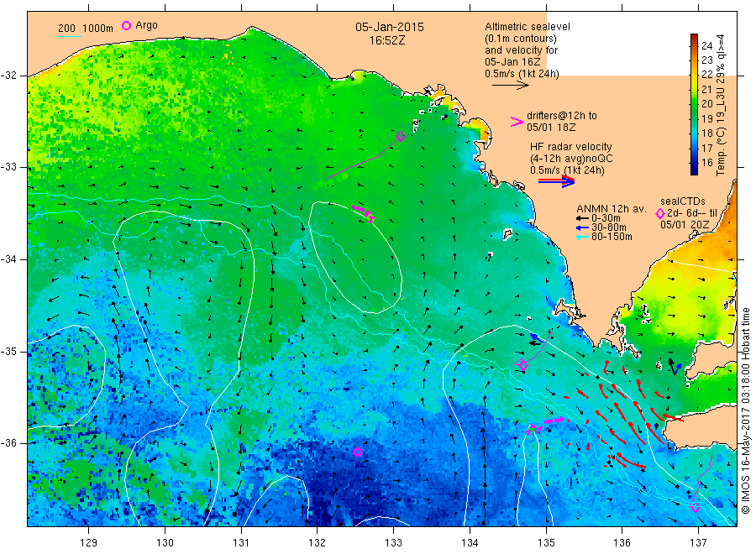
Task: Click the time label 16:52Z
Action: pyautogui.click(x=387, y=41)
